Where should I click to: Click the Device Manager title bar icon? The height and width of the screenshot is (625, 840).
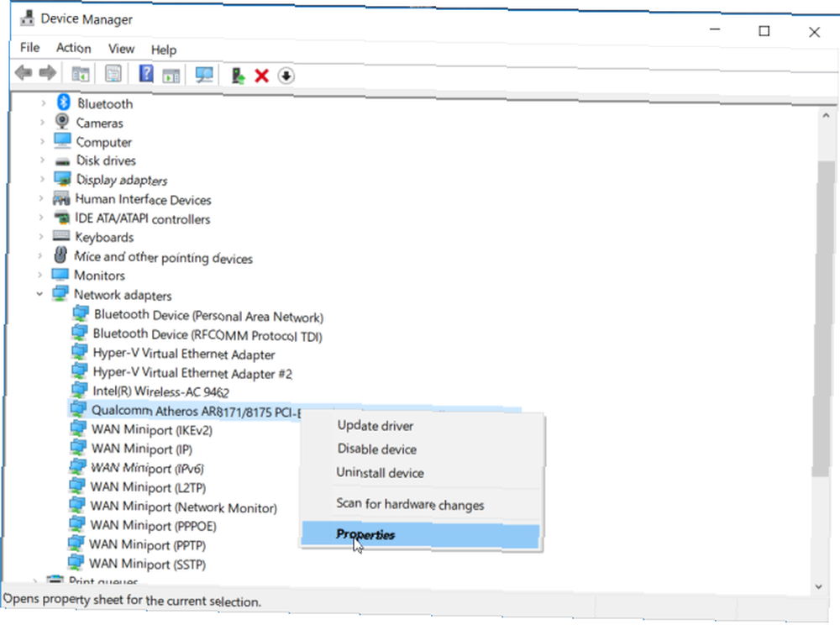click(x=27, y=18)
